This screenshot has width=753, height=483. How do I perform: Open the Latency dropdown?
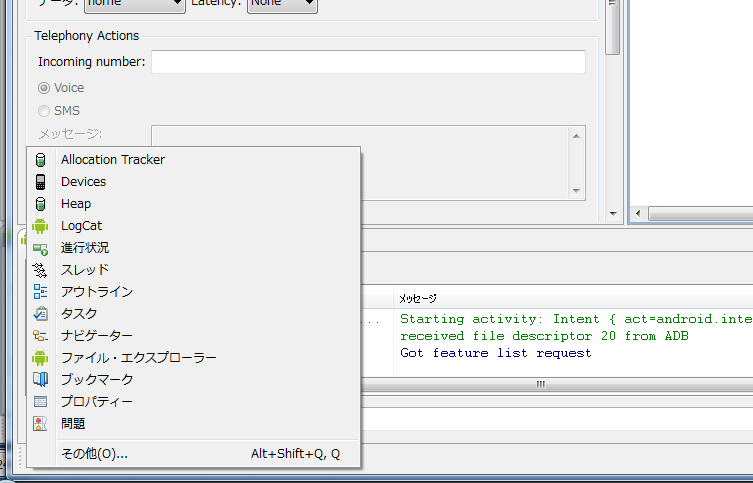282,4
